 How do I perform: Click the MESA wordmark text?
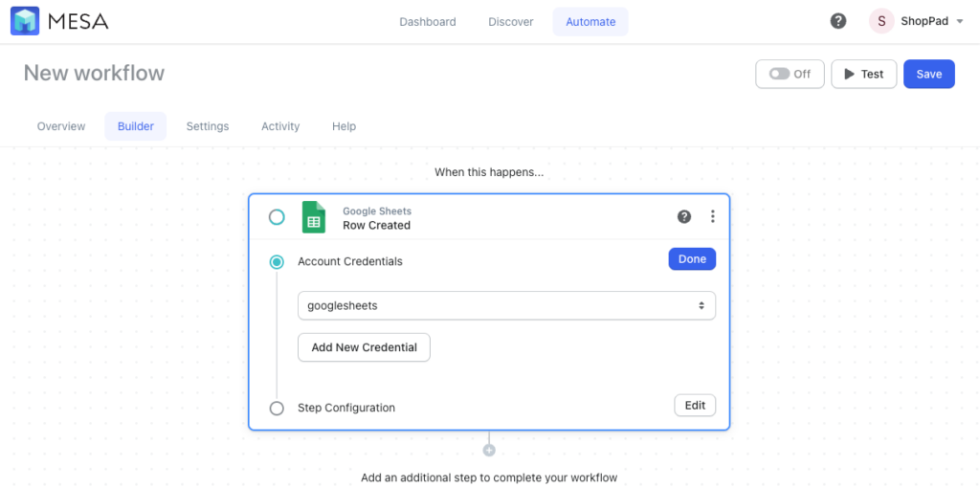pos(78,22)
